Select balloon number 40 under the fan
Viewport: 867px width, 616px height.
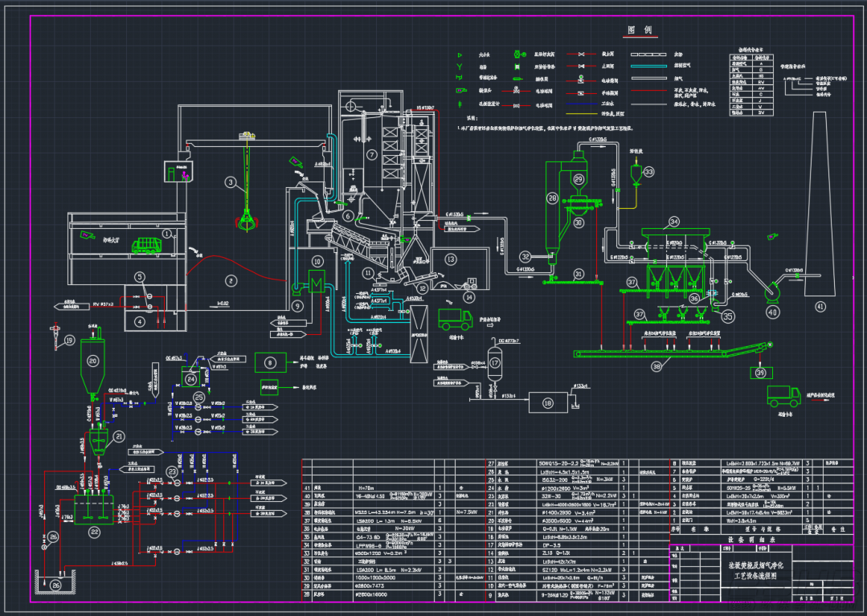(772, 312)
